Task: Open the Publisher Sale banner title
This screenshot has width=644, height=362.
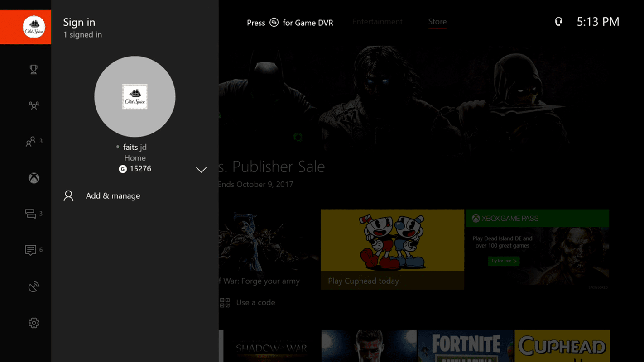Action: coord(271,167)
